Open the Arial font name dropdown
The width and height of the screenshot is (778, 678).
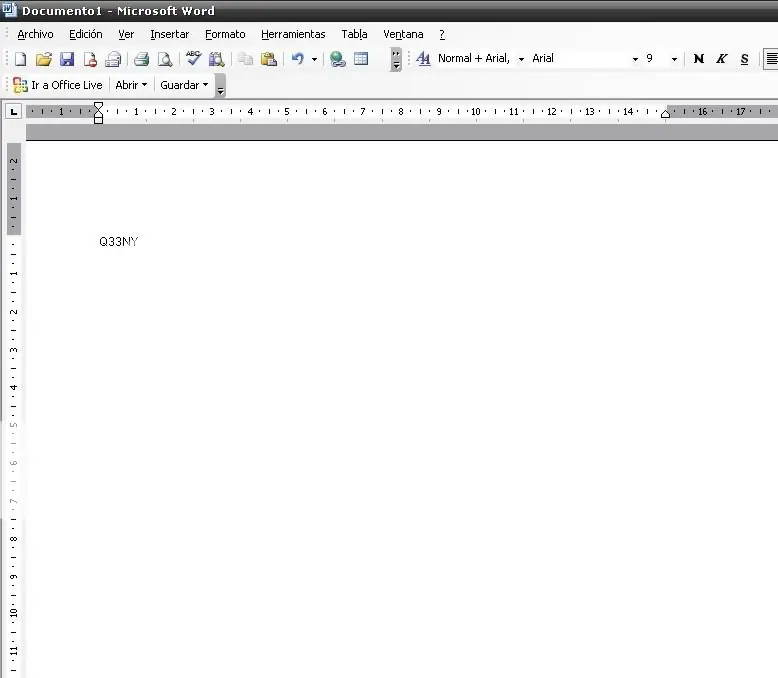tap(635, 59)
